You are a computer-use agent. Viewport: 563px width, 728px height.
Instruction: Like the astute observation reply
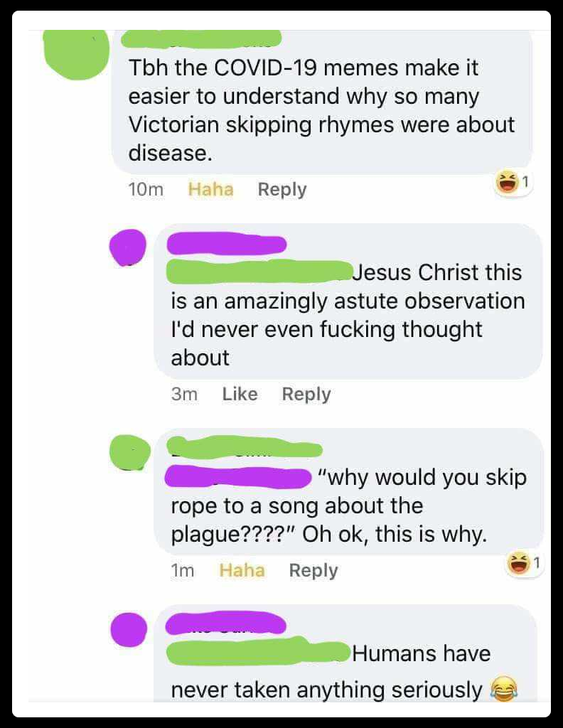pyautogui.click(x=240, y=394)
